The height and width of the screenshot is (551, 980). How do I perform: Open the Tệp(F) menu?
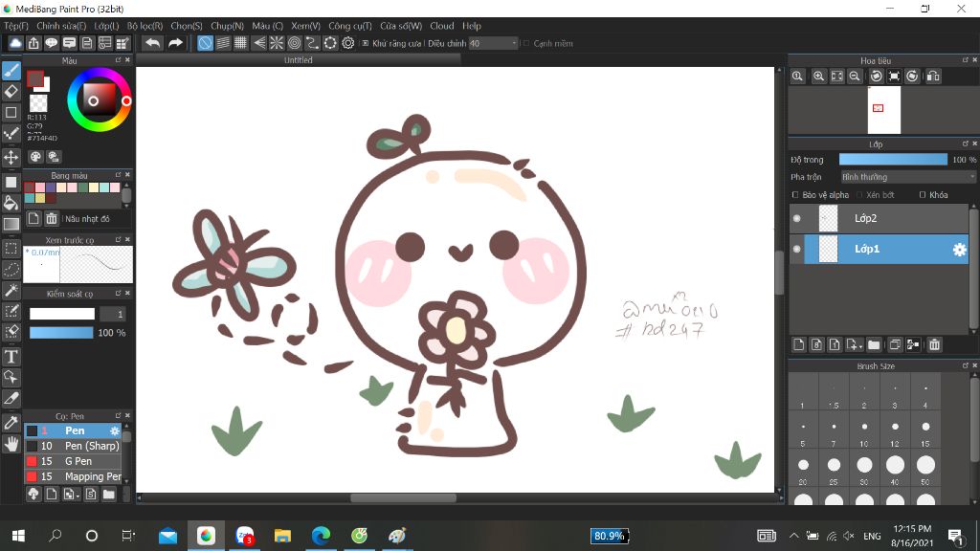[16, 26]
